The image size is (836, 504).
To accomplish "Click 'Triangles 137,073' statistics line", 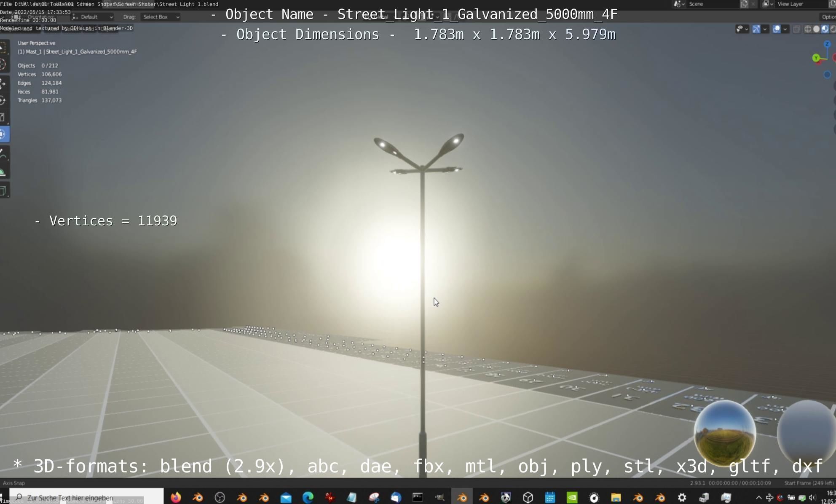I will (40, 100).
